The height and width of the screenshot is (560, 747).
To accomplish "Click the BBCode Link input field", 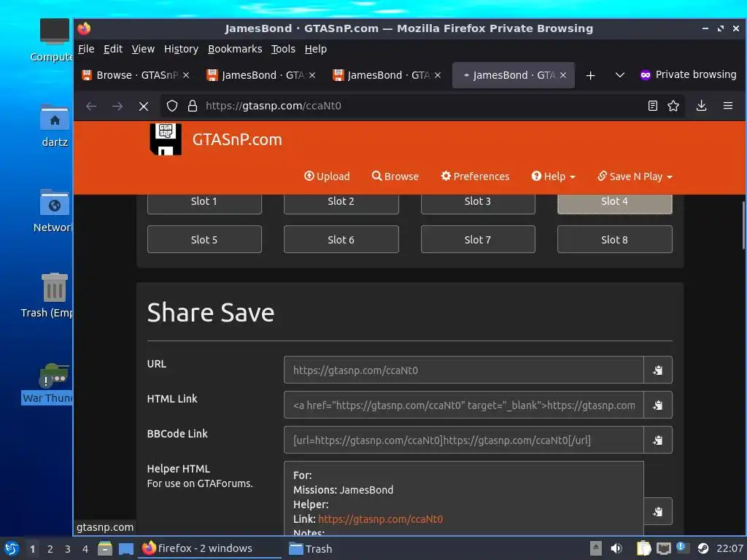I will coord(463,440).
